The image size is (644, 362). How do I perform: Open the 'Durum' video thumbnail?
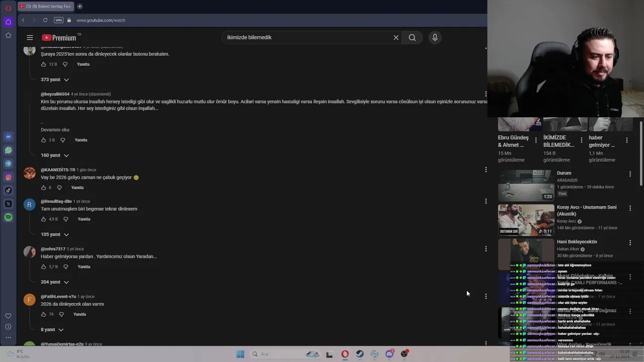526,185
